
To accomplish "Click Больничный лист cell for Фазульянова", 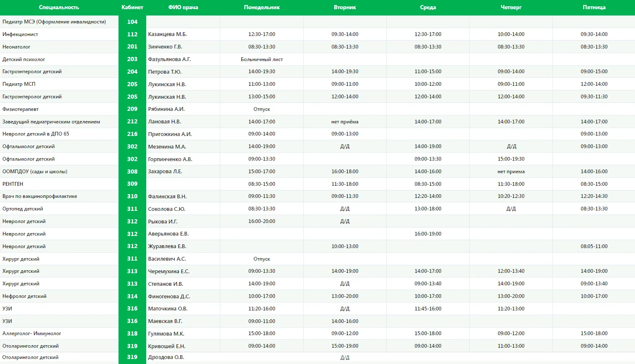I will coord(262,59).
